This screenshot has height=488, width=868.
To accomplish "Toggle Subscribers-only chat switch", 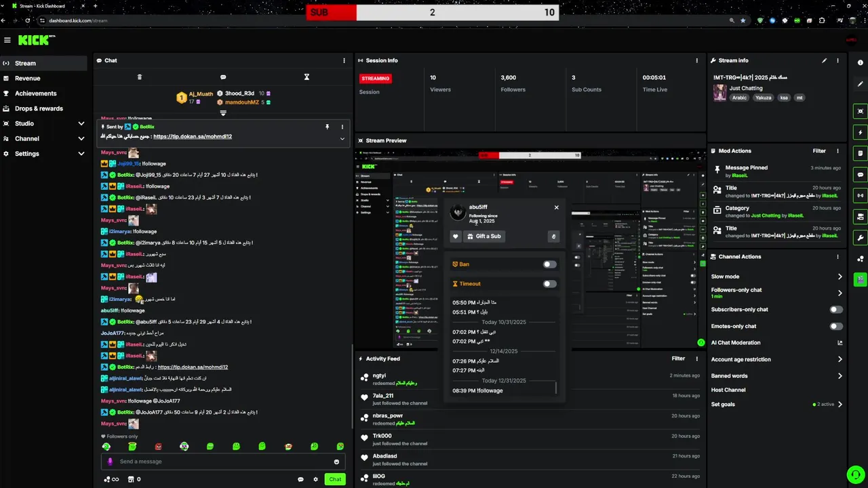I will point(836,310).
